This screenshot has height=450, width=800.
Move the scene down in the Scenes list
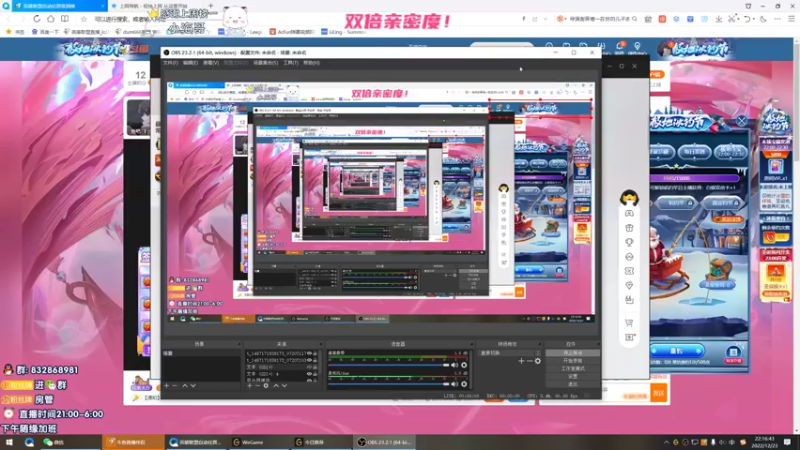193,386
